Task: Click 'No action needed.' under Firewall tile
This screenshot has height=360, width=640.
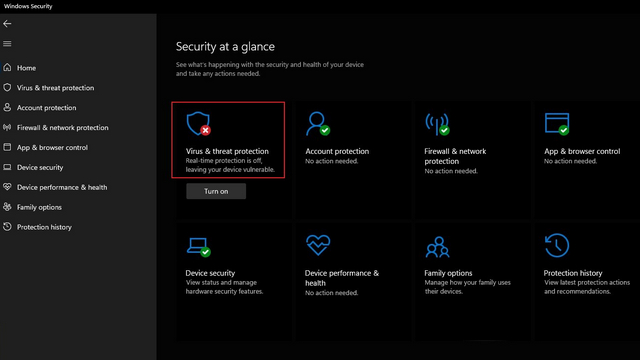Action: [451, 171]
